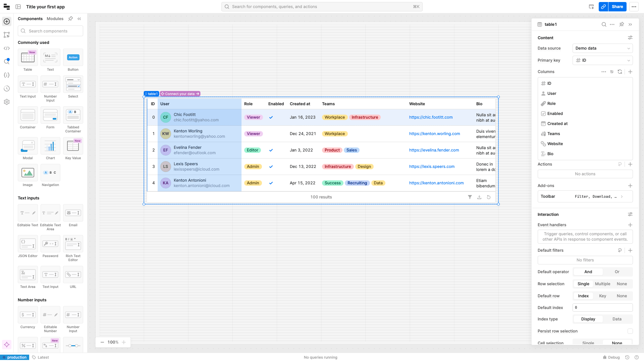Click the copy link button next to Share
This screenshot has height=362, width=644.
(x=603, y=7)
